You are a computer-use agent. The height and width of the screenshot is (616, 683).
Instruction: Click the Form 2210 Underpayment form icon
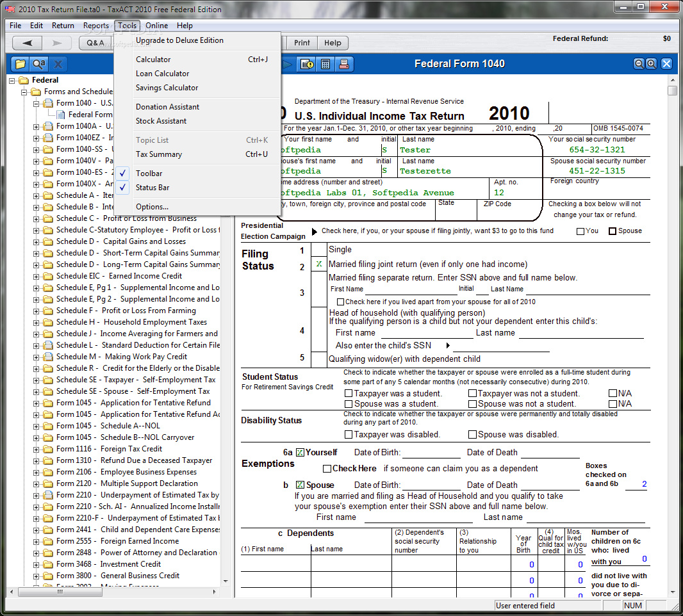[48, 495]
